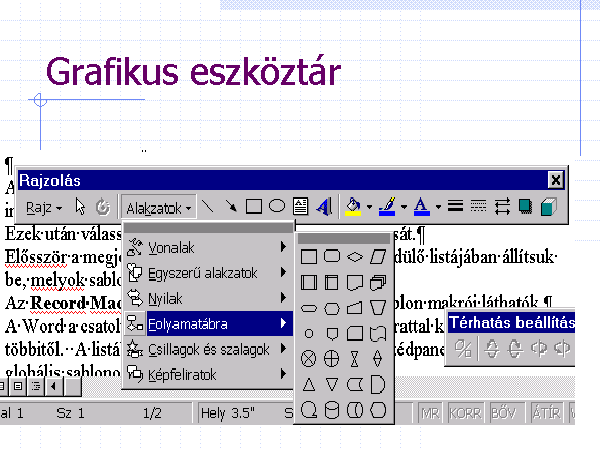
Task: Apply the yellow fill color bucket
Action: (x=352, y=207)
